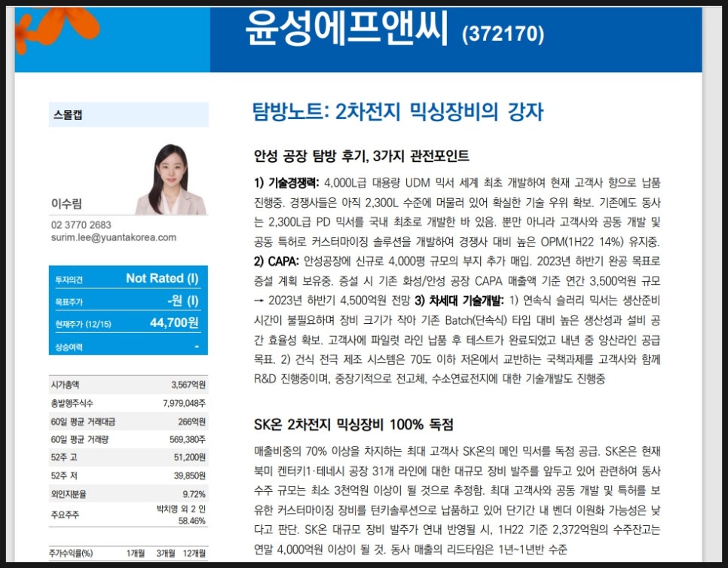
Task: Select the volume value 569,380주
Action: click(x=188, y=439)
